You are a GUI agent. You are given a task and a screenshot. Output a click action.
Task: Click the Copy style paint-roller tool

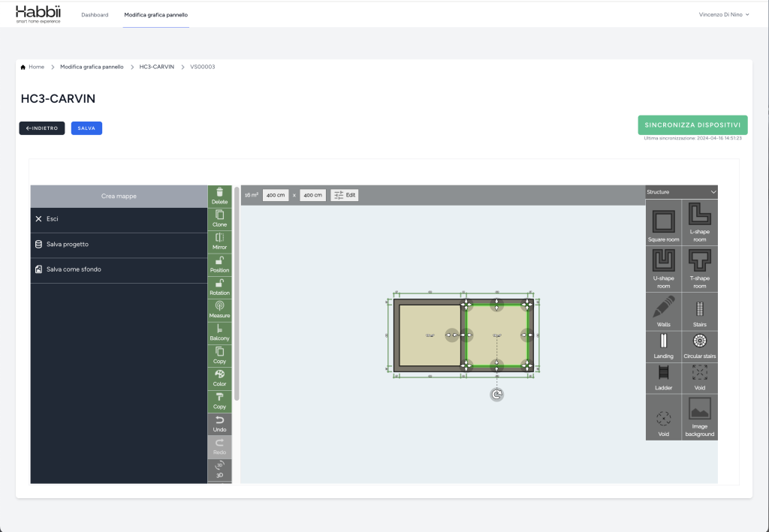pos(219,401)
